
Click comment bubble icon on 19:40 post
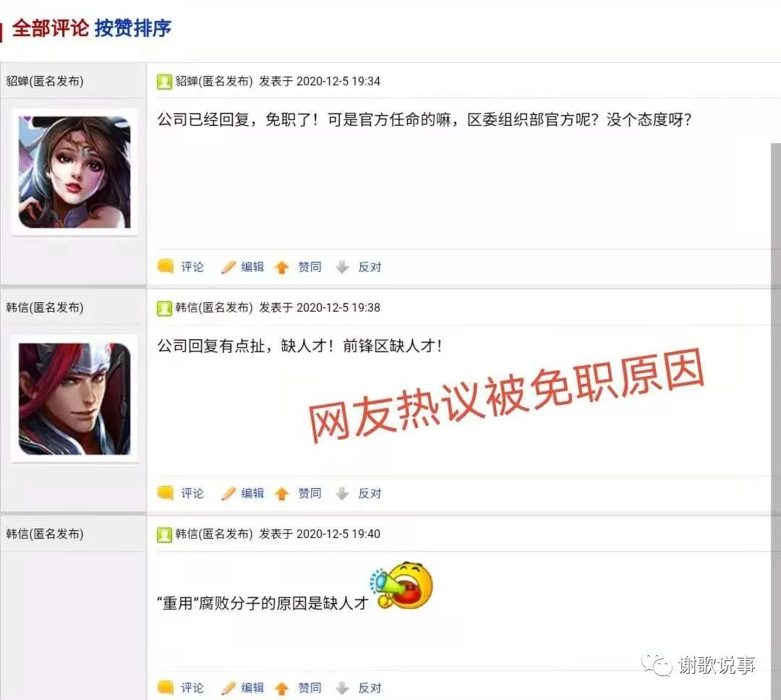click(x=166, y=688)
